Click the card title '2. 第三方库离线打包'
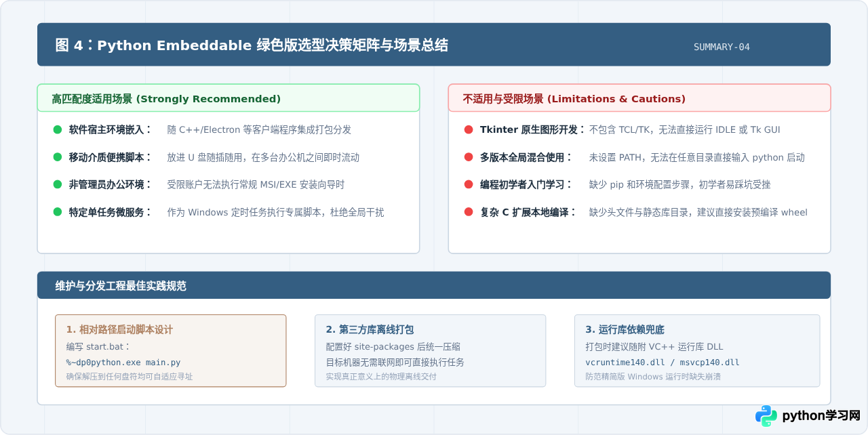The image size is (868, 435). click(x=370, y=330)
